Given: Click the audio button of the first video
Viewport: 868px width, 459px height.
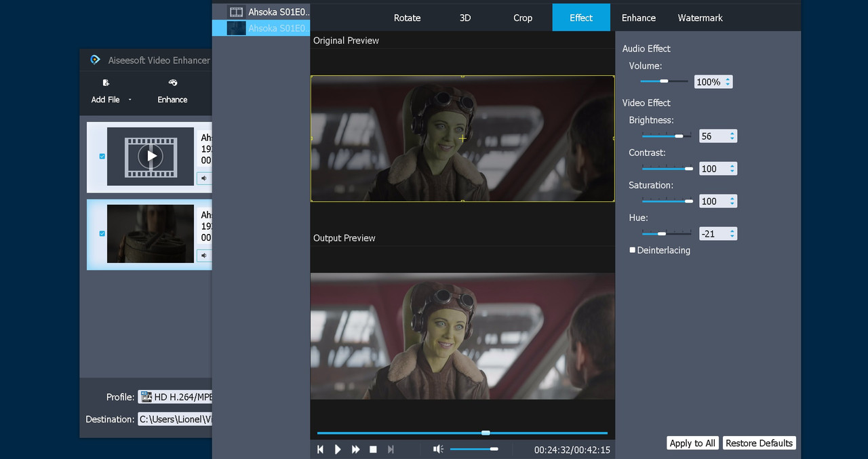Looking at the screenshot, I should point(203,178).
